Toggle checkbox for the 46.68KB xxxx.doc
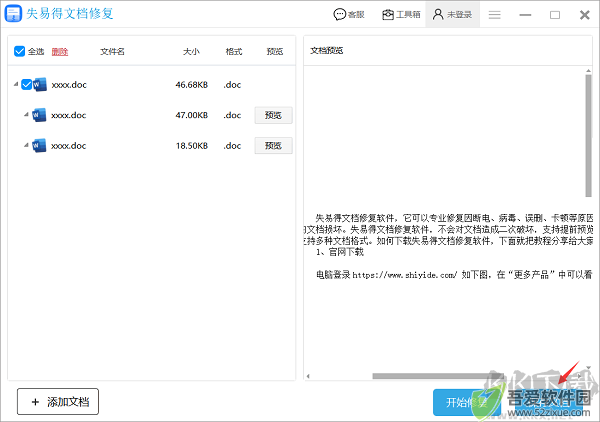Image resolution: width=600 pixels, height=422 pixels. [x=26, y=84]
